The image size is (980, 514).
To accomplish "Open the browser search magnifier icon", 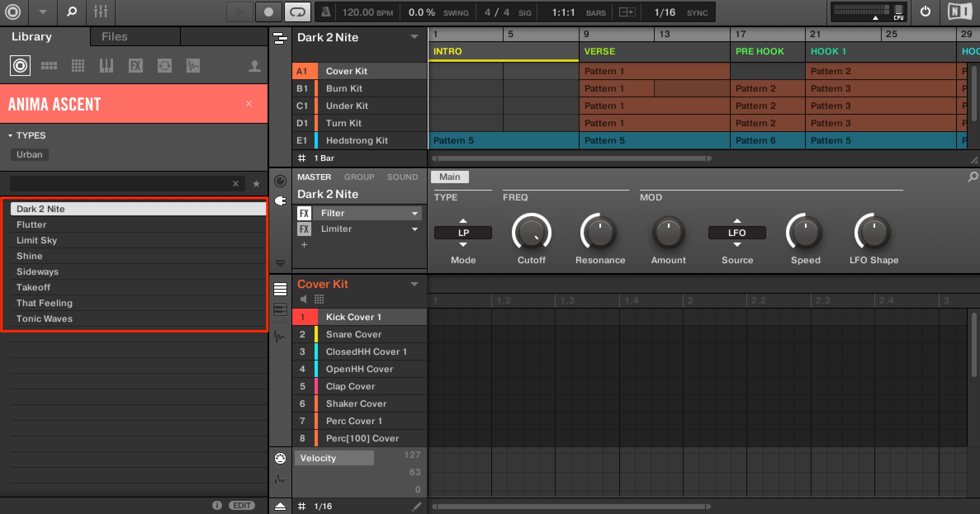I will point(72,12).
